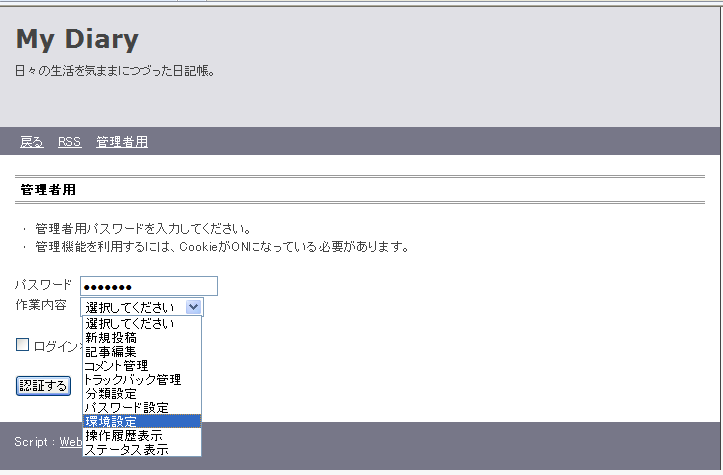Click the パスワード input field
This screenshot has height=475, width=723.
148,286
